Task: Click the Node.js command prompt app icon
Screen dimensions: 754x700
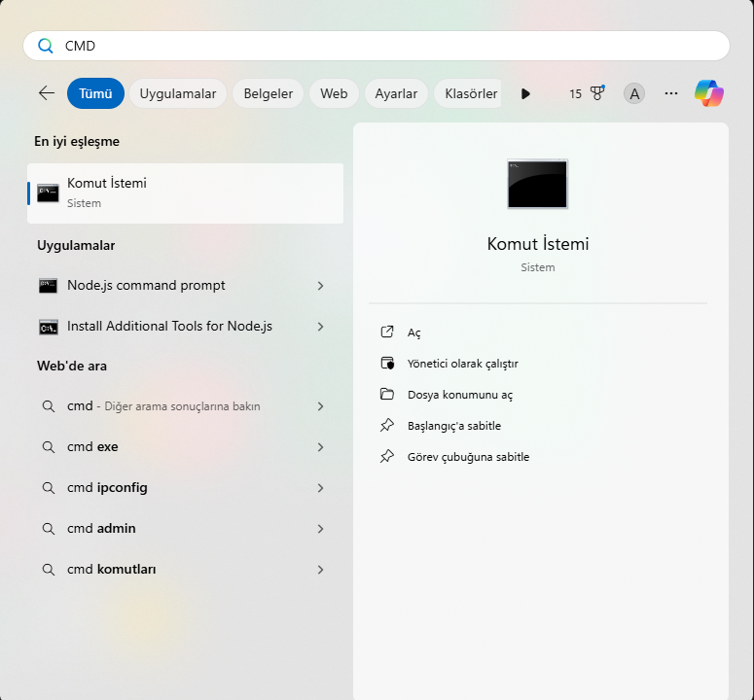Action: (x=48, y=286)
